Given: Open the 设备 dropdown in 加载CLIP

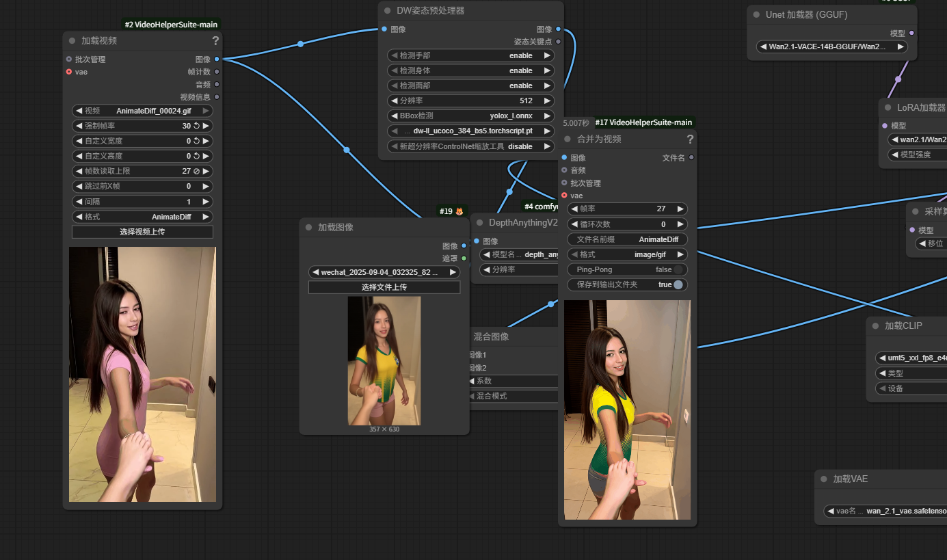Looking at the screenshot, I should 911,388.
